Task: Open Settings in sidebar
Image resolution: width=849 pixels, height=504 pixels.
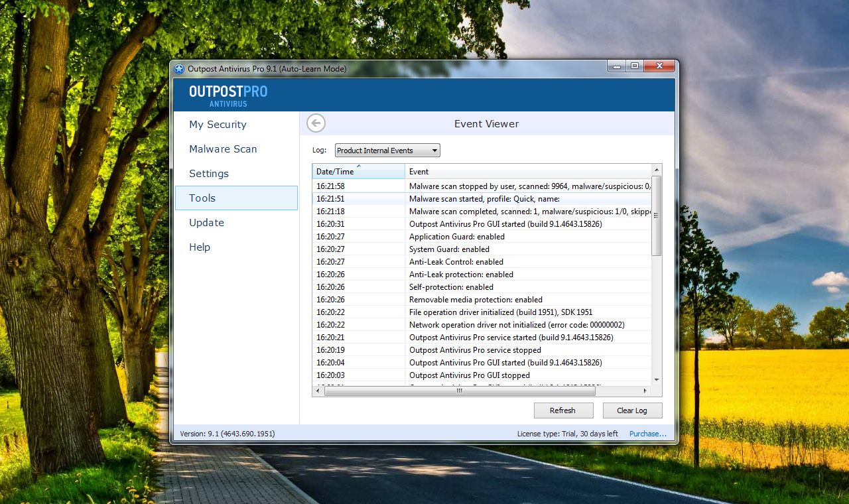Action: [x=209, y=173]
